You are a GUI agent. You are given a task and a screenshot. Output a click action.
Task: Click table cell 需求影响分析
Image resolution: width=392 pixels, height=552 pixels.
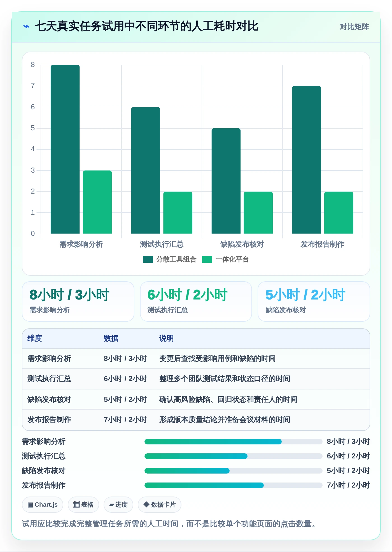(49, 359)
